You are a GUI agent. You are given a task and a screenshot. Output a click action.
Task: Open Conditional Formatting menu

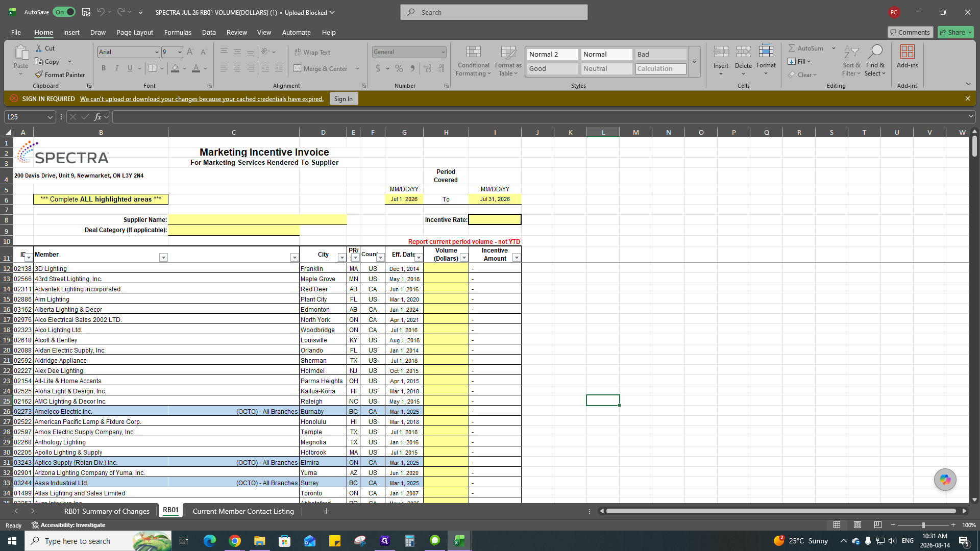(473, 61)
